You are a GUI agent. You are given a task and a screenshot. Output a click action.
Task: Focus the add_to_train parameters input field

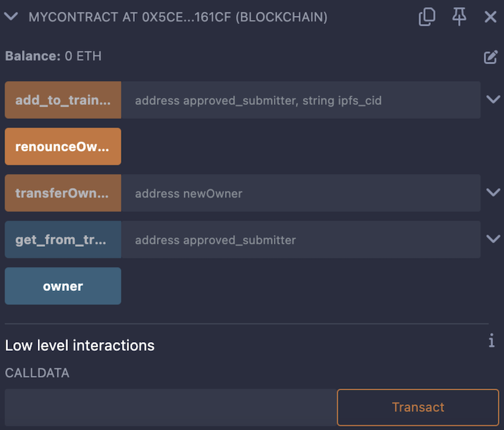click(x=301, y=100)
